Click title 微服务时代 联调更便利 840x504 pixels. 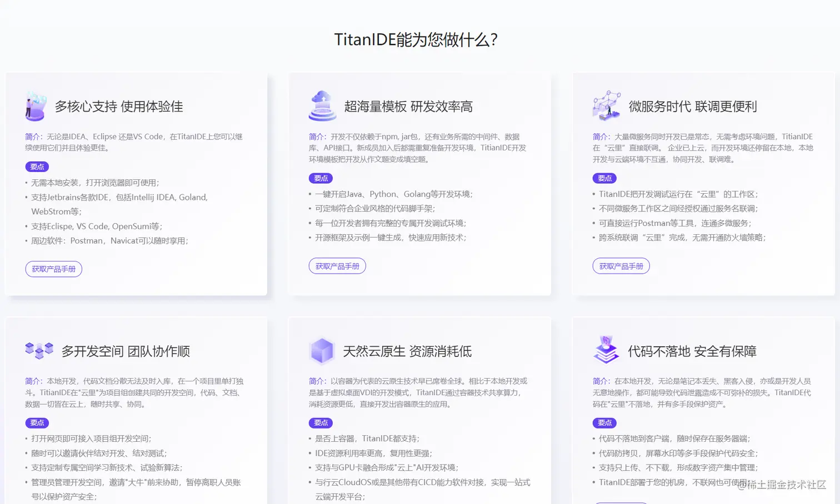click(x=693, y=107)
